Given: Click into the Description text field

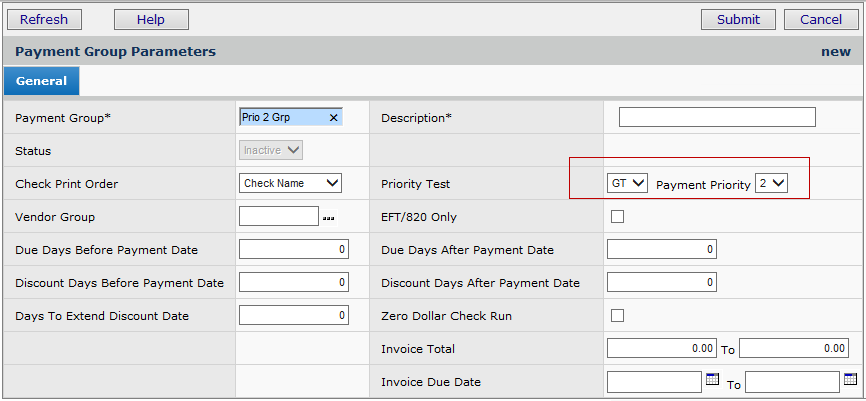Looking at the screenshot, I should tap(717, 118).
